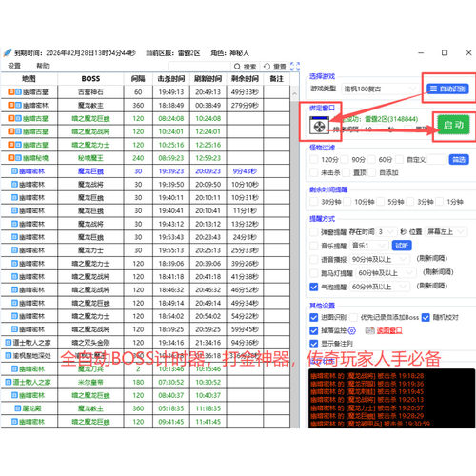Click the orange marker icon on 古墓神石 row
Image resolution: width=476 pixels, height=476 pixels.
11,91
